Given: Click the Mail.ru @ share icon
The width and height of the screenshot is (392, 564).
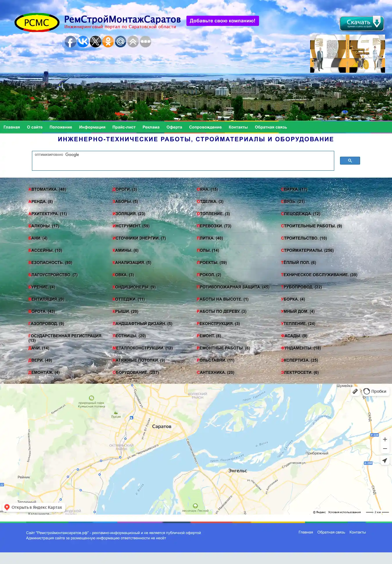Looking at the screenshot, I should [x=121, y=42].
